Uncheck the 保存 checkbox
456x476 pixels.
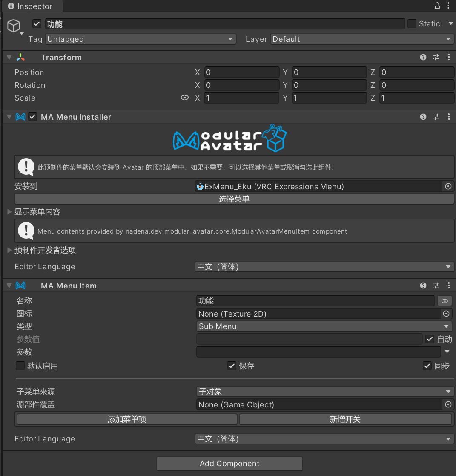tap(232, 366)
